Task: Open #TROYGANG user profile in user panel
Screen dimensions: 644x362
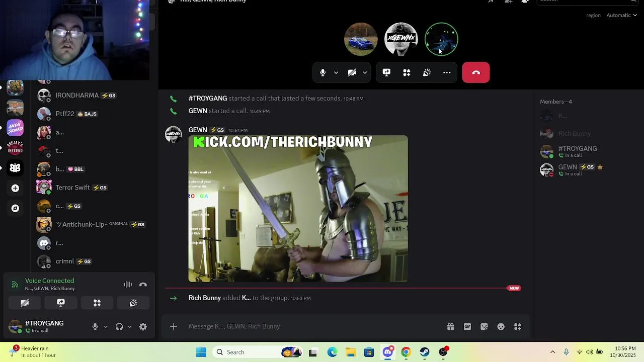Action: coord(45,327)
